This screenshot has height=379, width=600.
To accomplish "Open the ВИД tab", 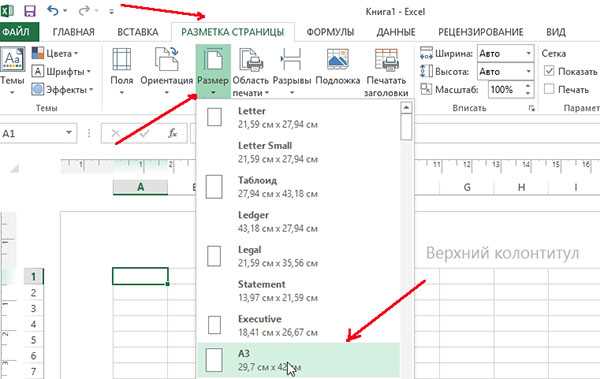I will (x=556, y=32).
